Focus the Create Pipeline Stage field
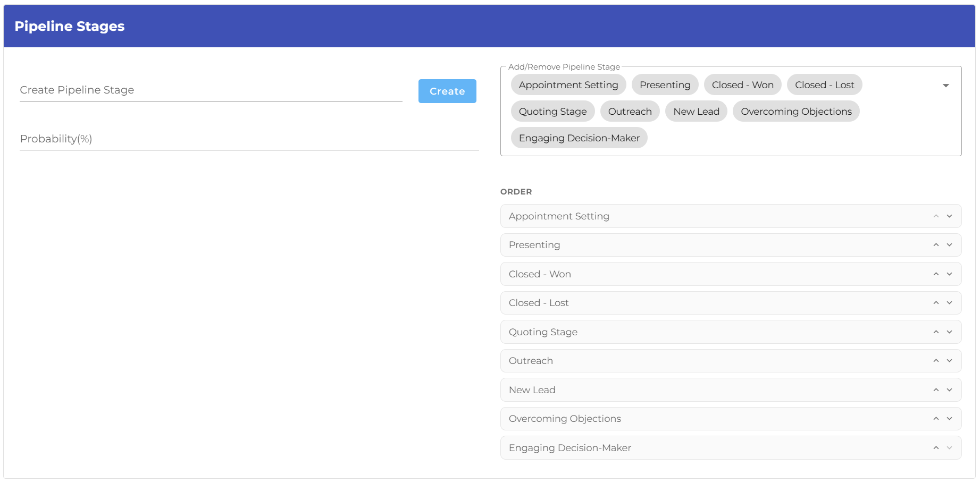The image size is (980, 483). [x=211, y=90]
